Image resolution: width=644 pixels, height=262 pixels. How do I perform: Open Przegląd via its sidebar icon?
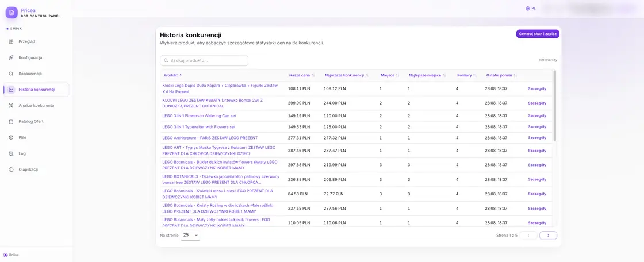click(x=11, y=41)
